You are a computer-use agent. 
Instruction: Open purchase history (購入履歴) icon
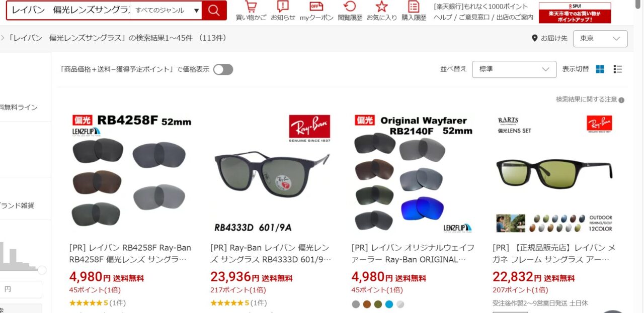click(x=414, y=11)
